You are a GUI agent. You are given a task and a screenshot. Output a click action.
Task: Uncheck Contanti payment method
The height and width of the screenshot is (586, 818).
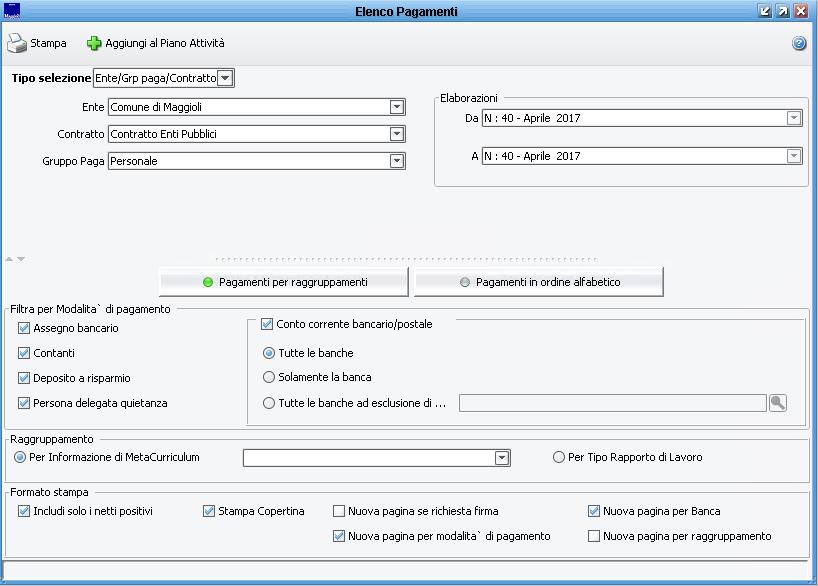(x=23, y=353)
